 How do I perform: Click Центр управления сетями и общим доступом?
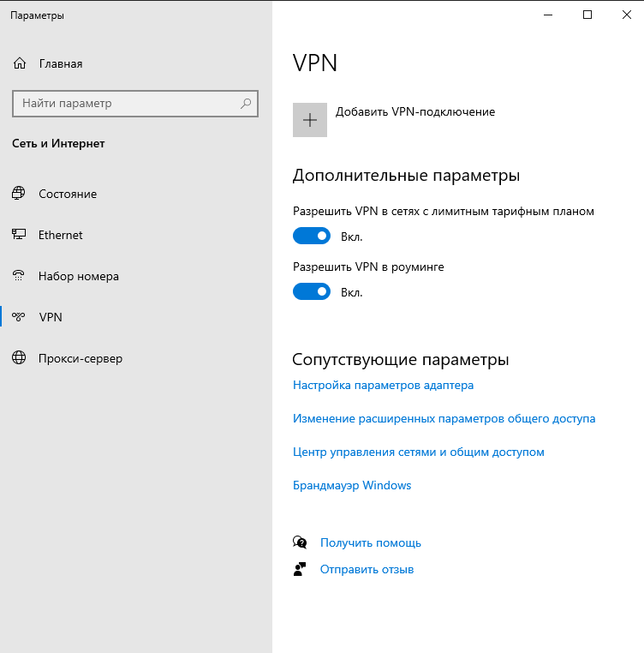418,452
